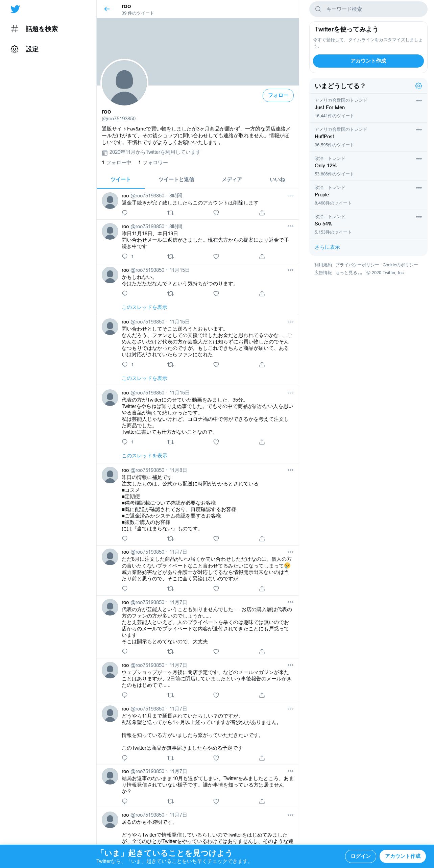Screen dimensions: 434x868
Task: Like the 11月8日 tweet listing コスメ and 定期便
Action: (x=216, y=539)
